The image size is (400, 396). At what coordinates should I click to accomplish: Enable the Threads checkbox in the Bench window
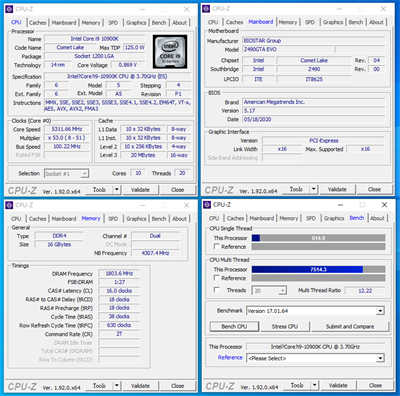(216, 290)
